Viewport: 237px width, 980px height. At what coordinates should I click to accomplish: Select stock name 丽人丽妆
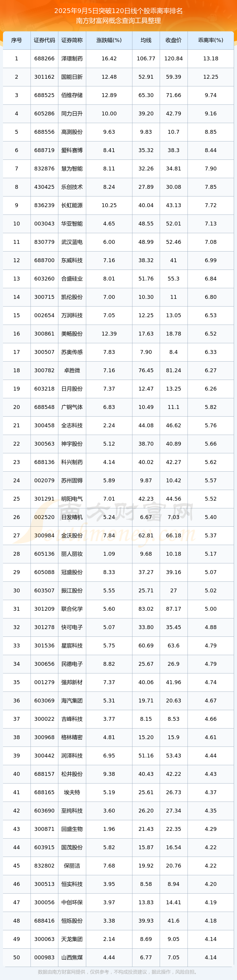72,554
